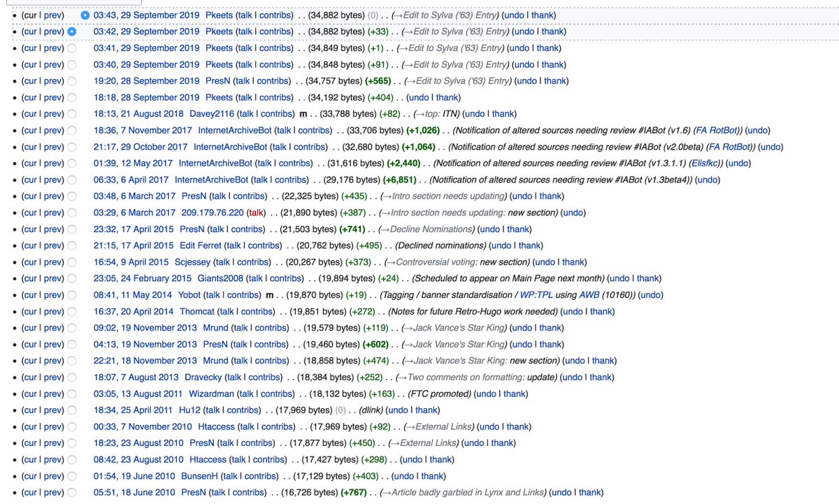The width and height of the screenshot is (839, 504).
Task: Choose the radio button for 05:51, 18 June 2010 revision
Action: point(71,492)
